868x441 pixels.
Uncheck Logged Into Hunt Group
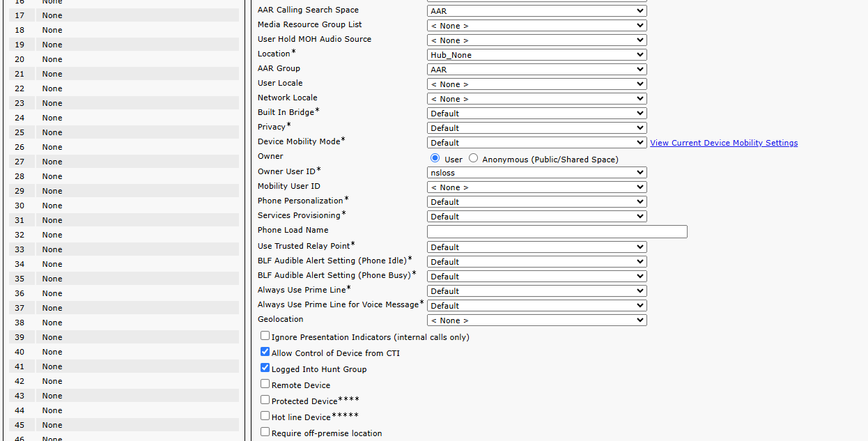click(x=265, y=368)
